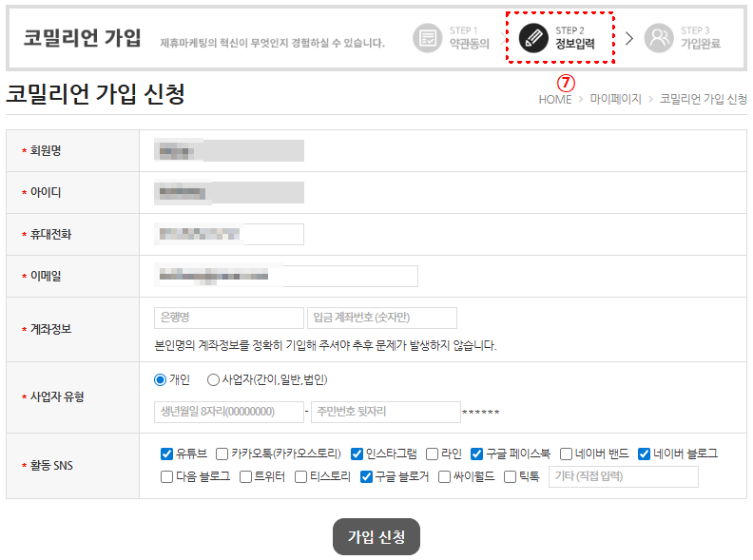The image size is (753, 560).
Task: Open 마이페이지 breadcrumb link
Action: [615, 99]
